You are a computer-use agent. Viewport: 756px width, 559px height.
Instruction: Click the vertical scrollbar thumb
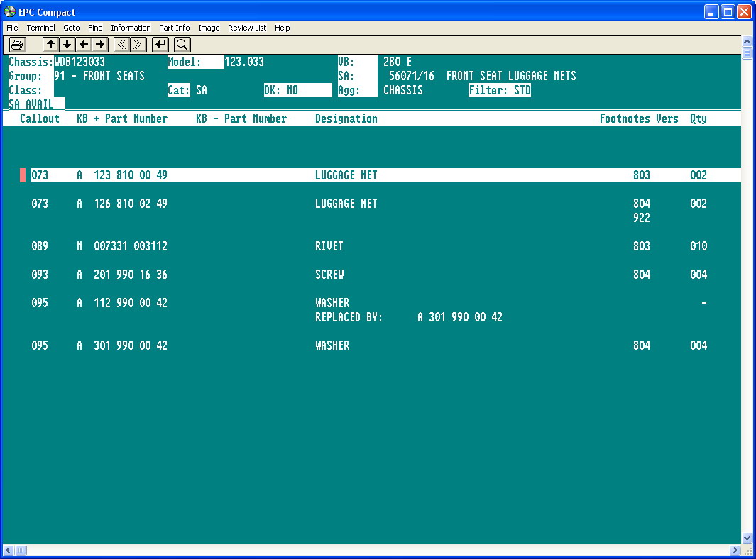coord(747,52)
